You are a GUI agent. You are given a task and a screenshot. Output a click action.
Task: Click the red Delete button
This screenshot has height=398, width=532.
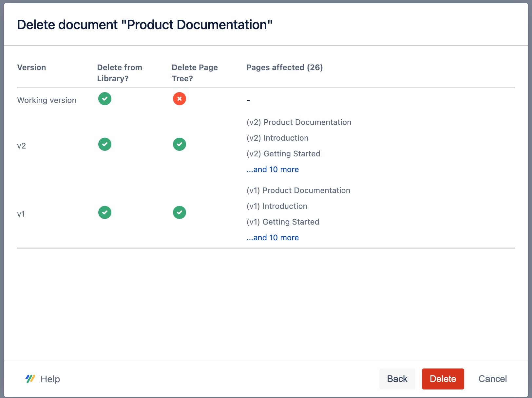pyautogui.click(x=443, y=379)
